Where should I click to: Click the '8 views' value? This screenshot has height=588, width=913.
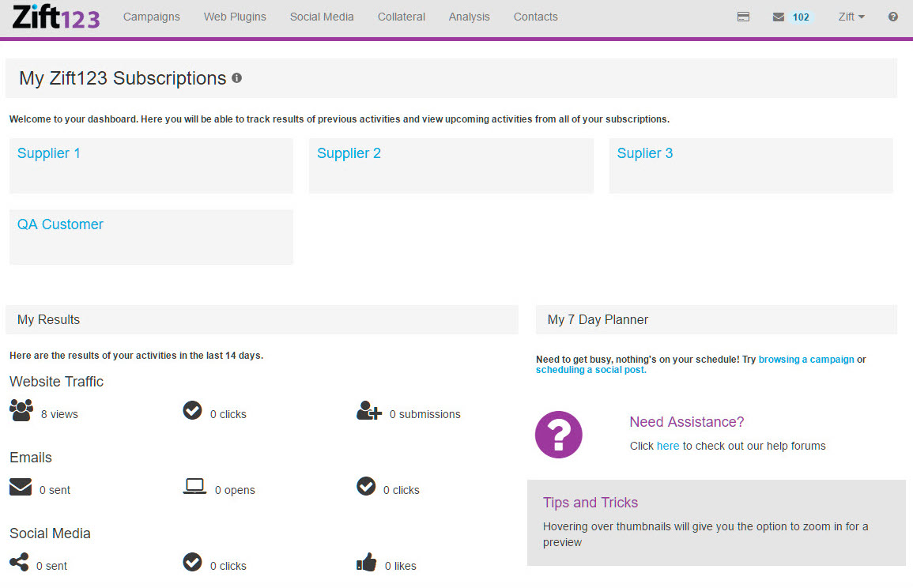point(59,414)
